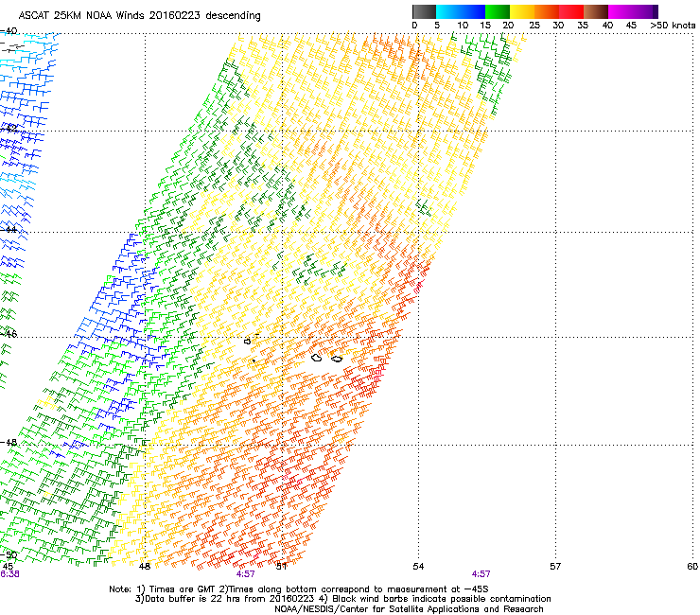Click the '4:57' time label beside longitude 51
The image size is (700, 615).
(x=246, y=574)
